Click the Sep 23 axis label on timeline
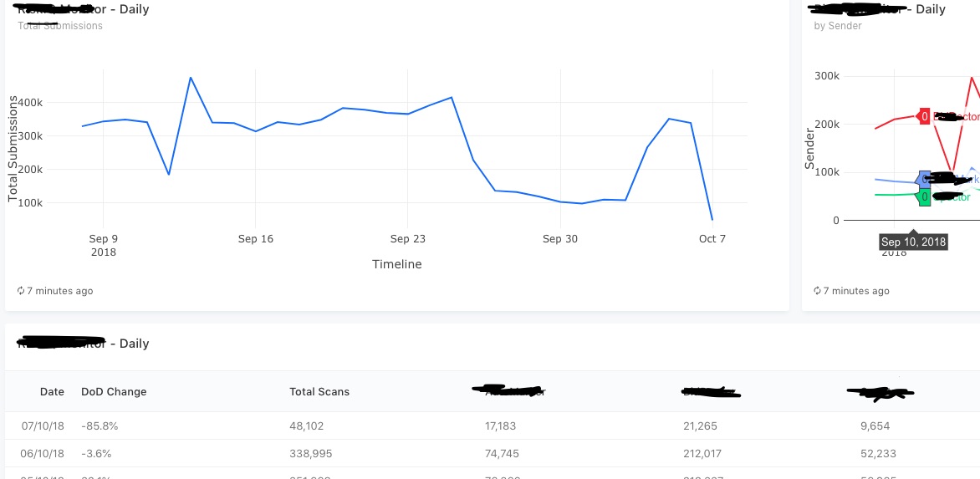 (x=407, y=238)
